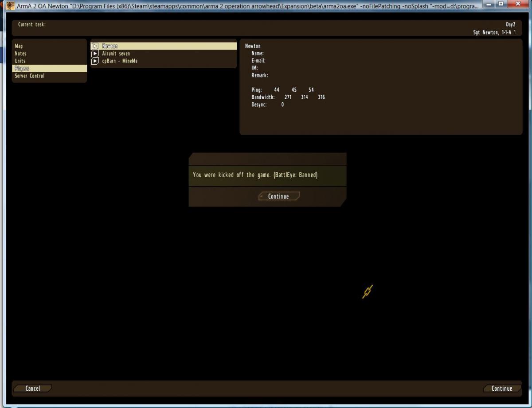Click the Cancel button at bottom left

[32, 389]
